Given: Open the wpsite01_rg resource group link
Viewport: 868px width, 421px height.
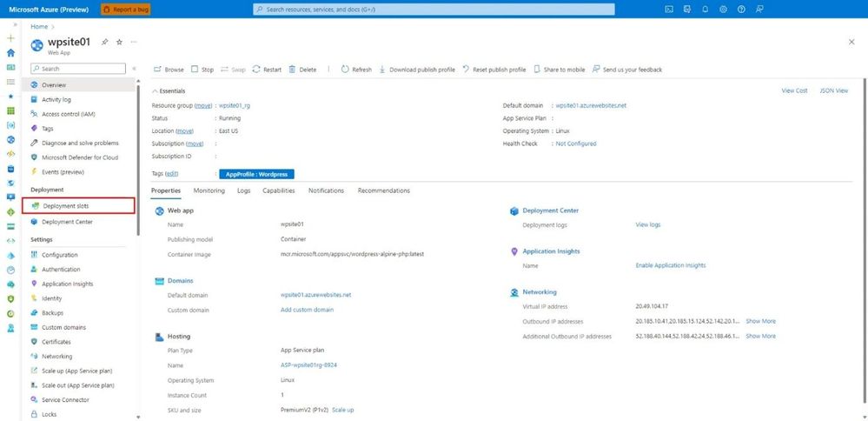Looking at the screenshot, I should click(x=235, y=105).
